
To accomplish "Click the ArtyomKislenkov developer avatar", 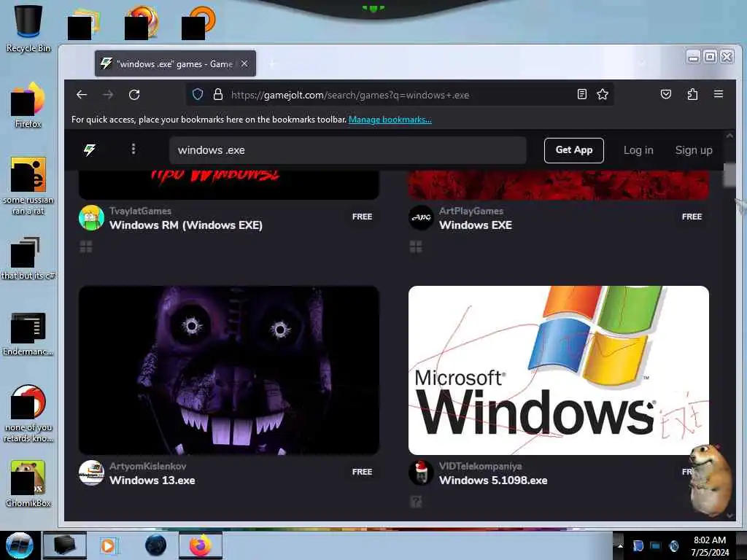I will click(91, 472).
